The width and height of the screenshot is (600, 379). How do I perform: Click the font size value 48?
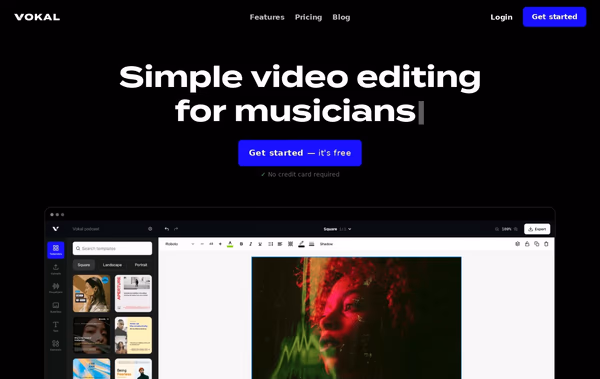(211, 244)
